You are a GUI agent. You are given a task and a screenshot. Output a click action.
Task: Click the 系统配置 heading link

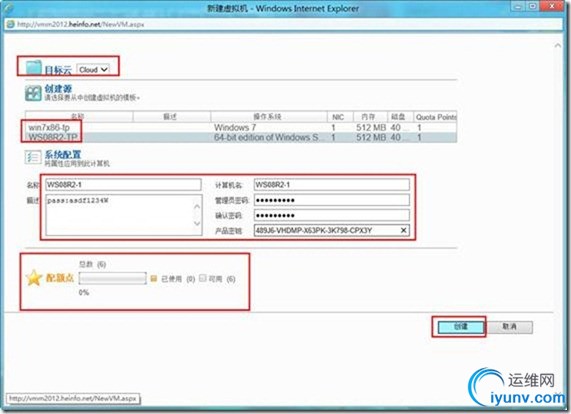tap(63, 154)
